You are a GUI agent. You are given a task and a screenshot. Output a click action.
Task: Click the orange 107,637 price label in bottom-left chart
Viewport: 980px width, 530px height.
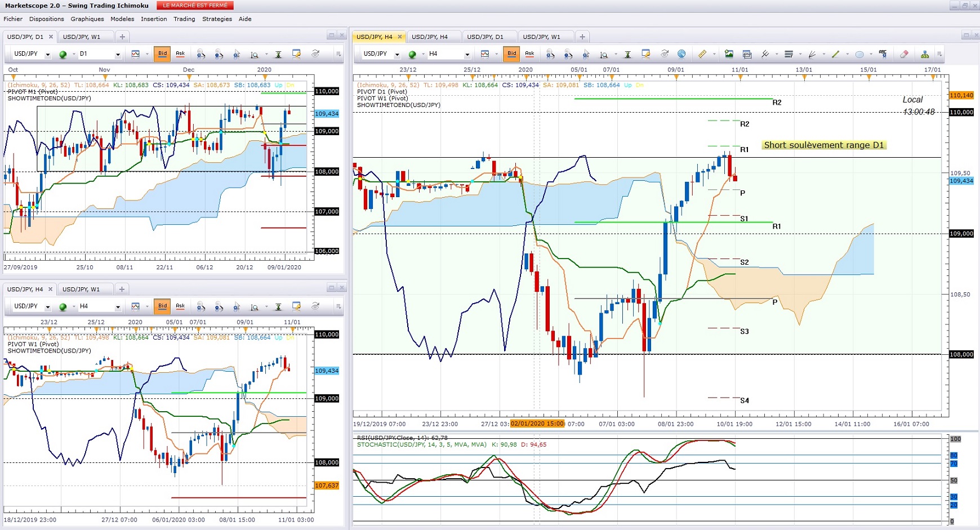[x=327, y=485]
